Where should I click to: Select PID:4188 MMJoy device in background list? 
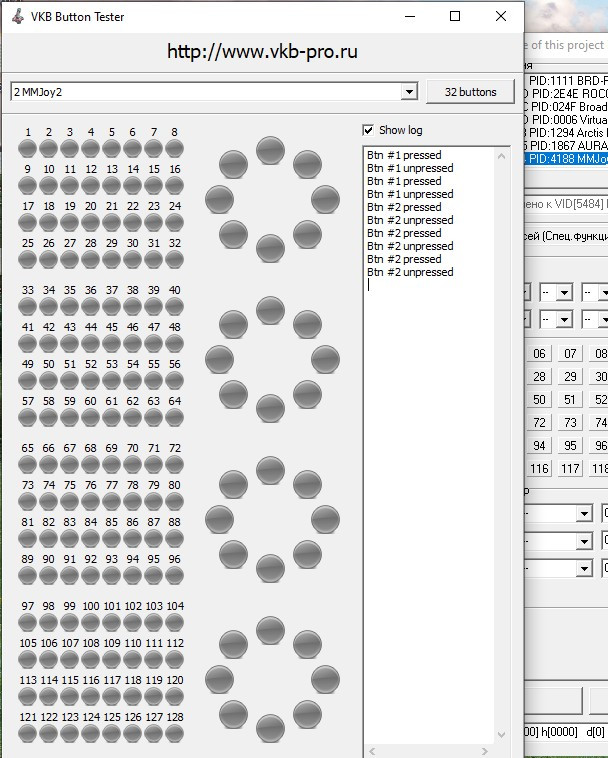pyautogui.click(x=565, y=159)
